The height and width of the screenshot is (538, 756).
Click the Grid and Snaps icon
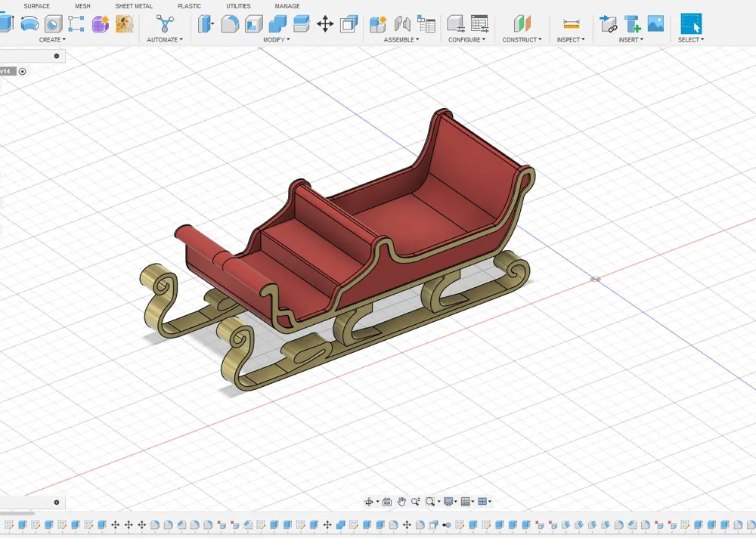coord(465,502)
